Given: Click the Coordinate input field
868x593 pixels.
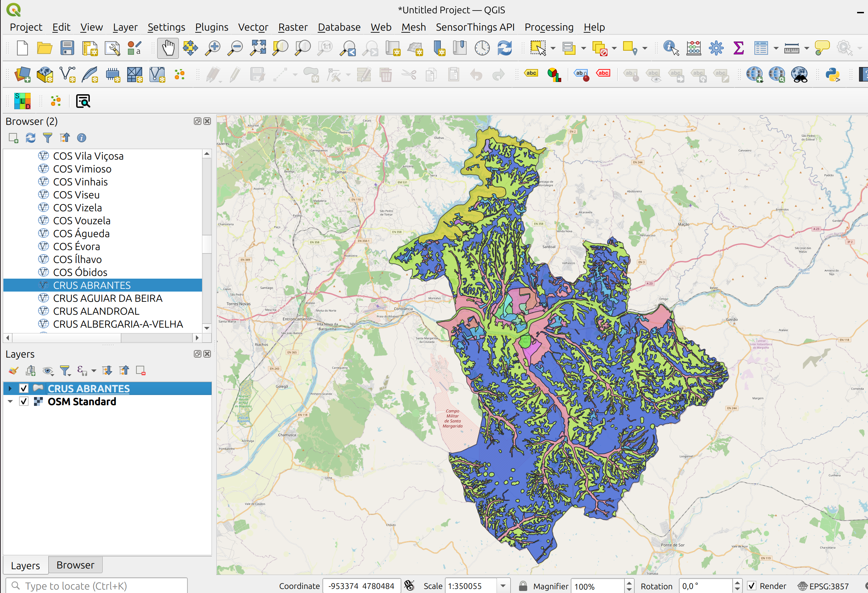Looking at the screenshot, I should click(362, 586).
